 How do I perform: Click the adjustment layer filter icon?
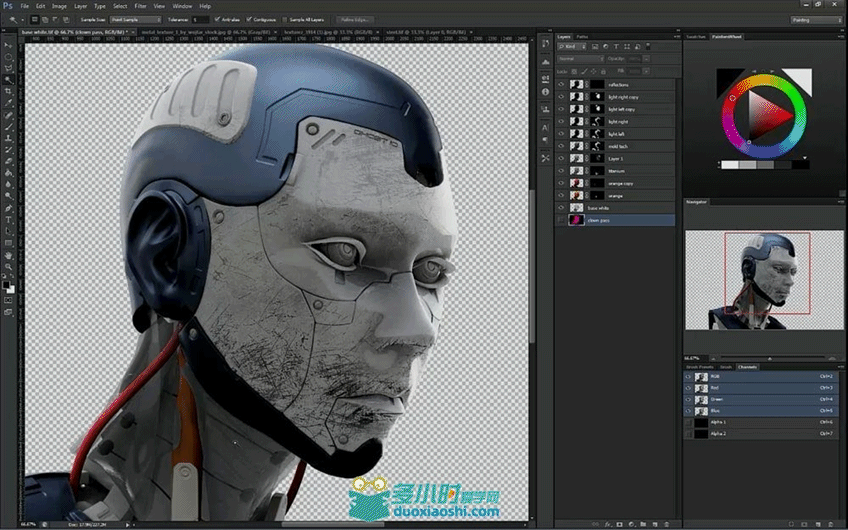605,47
